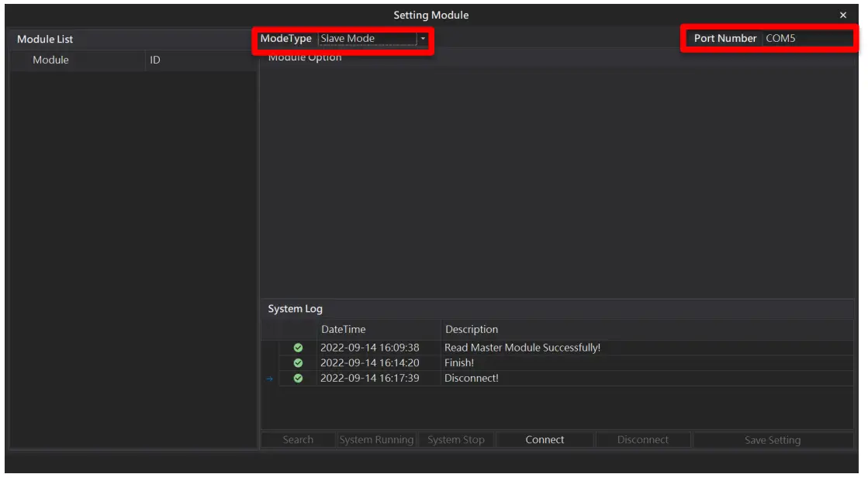
Task: Click the System Running button
Action: point(376,440)
